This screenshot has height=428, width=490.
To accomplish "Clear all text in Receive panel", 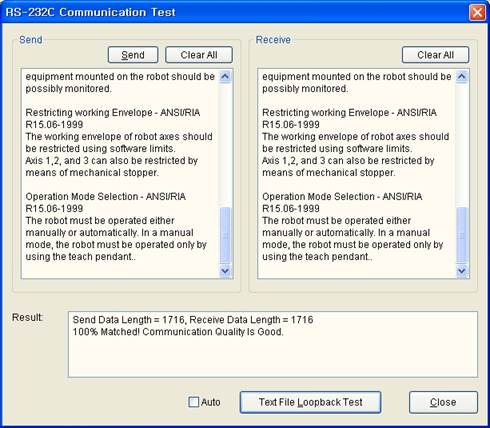I will point(435,55).
